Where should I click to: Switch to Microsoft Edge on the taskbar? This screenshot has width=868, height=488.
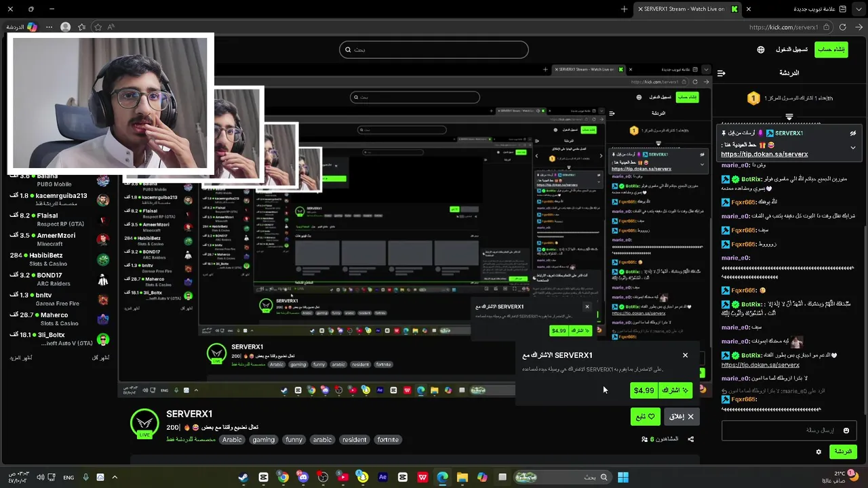tap(442, 477)
